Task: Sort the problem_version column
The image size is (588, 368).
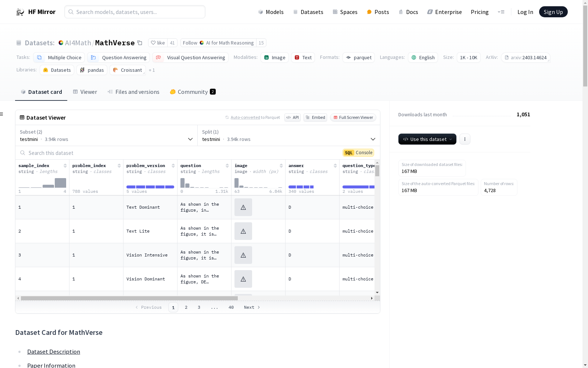Action: pos(173,166)
